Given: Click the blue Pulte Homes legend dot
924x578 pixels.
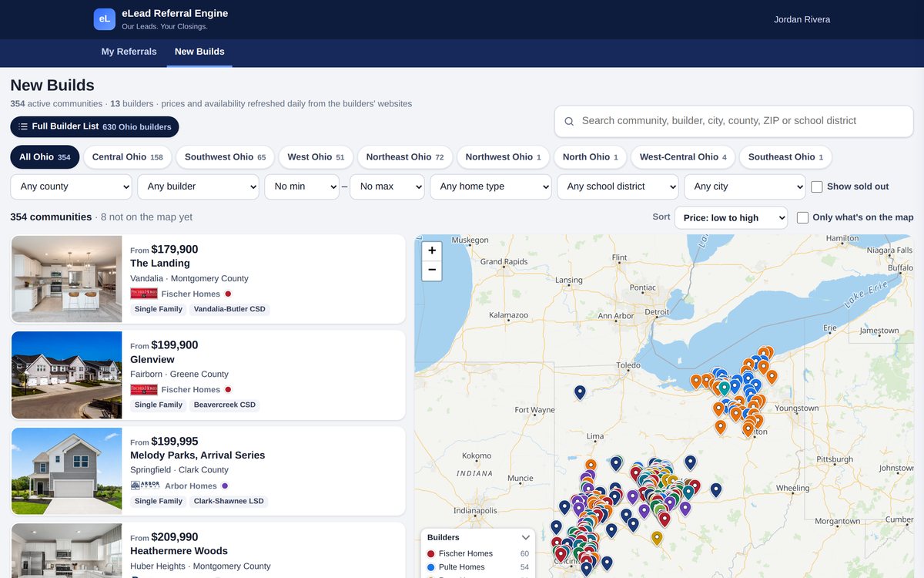Looking at the screenshot, I should tap(430, 567).
